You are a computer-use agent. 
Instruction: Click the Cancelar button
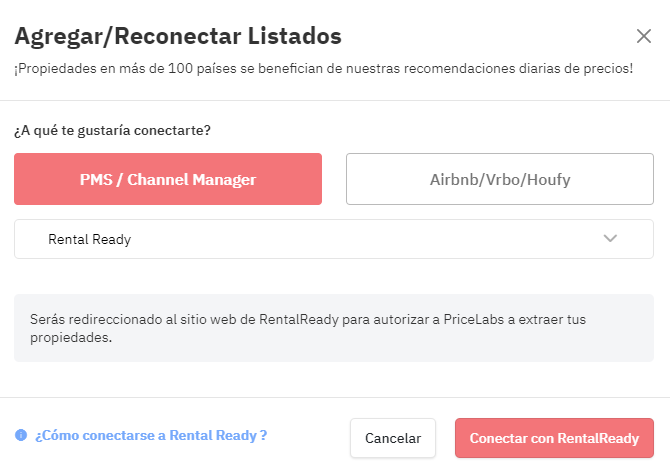[393, 438]
